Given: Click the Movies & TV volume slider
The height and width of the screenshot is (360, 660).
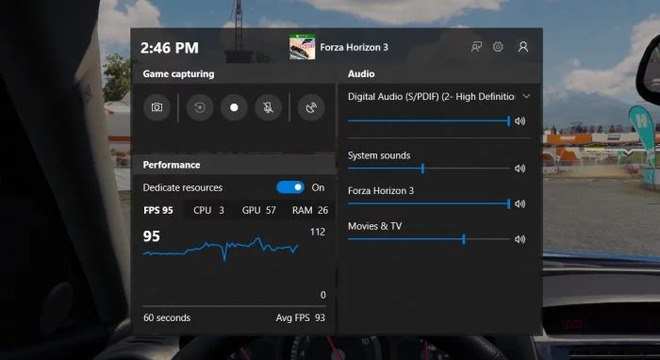Looking at the screenshot, I should [x=429, y=239].
